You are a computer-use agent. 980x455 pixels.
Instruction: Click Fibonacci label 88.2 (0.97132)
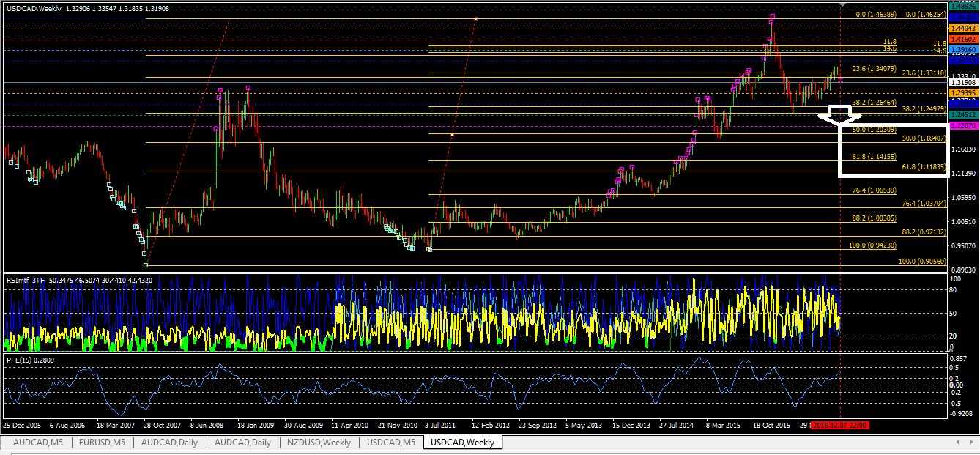pos(924,232)
